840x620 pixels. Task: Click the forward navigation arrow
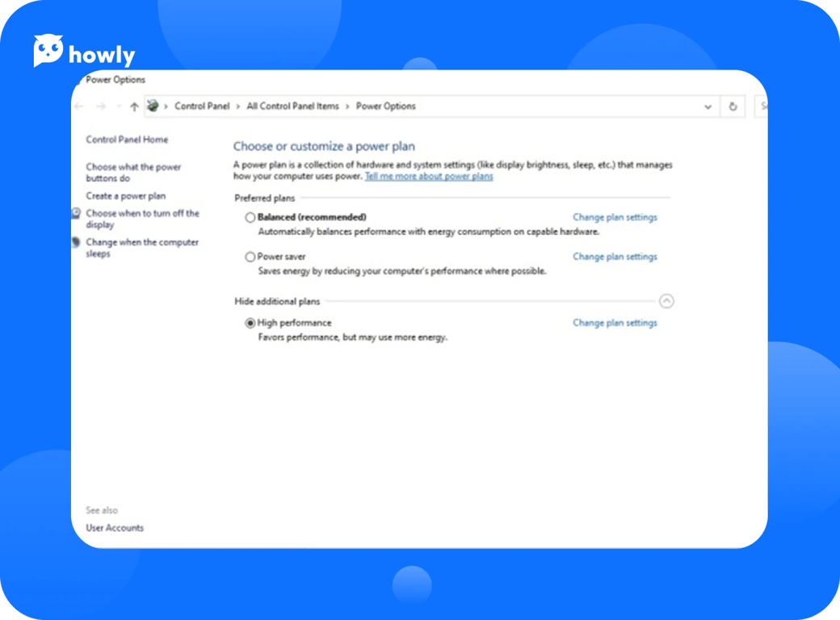[101, 107]
